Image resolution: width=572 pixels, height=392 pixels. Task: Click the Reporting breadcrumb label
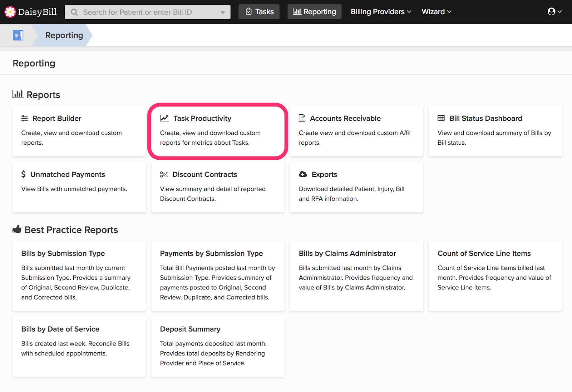(x=64, y=35)
